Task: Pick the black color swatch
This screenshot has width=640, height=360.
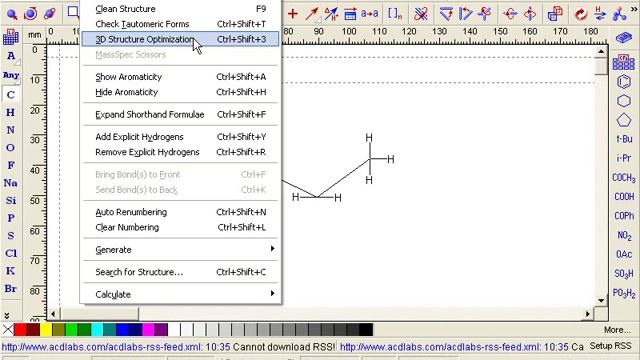Action: [x=366, y=329]
